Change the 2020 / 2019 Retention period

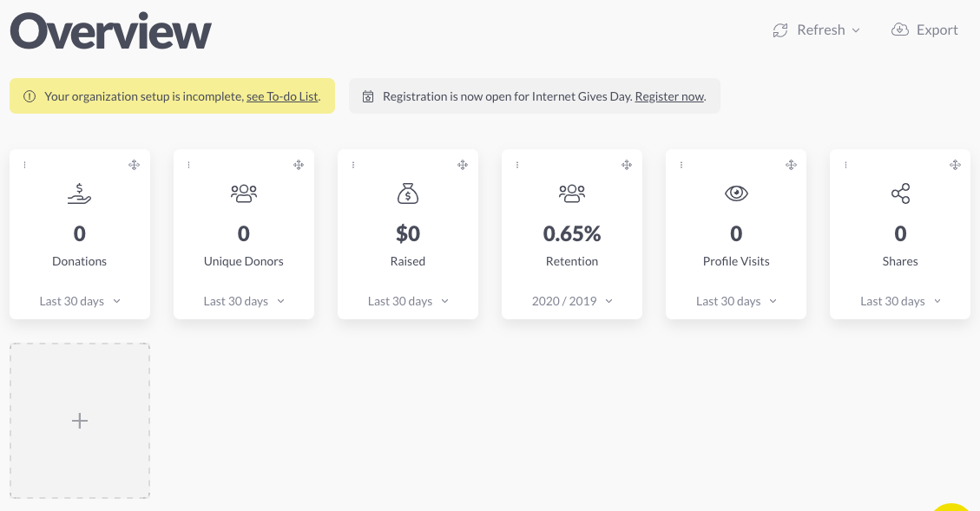[x=572, y=301]
